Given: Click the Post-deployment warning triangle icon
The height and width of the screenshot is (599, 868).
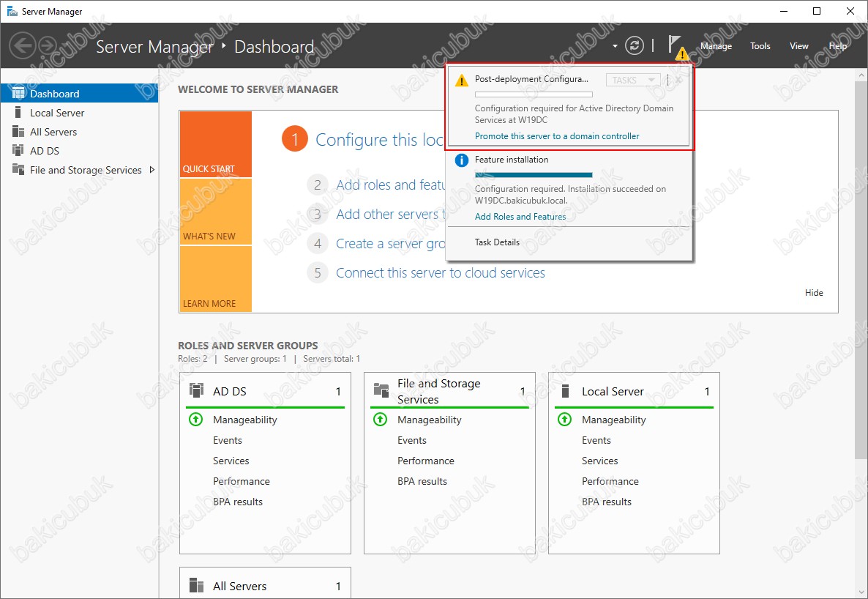Looking at the screenshot, I should [461, 81].
